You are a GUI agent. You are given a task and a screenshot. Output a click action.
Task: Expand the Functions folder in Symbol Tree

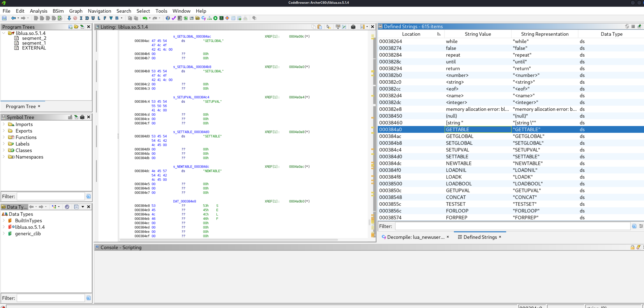tap(4, 137)
